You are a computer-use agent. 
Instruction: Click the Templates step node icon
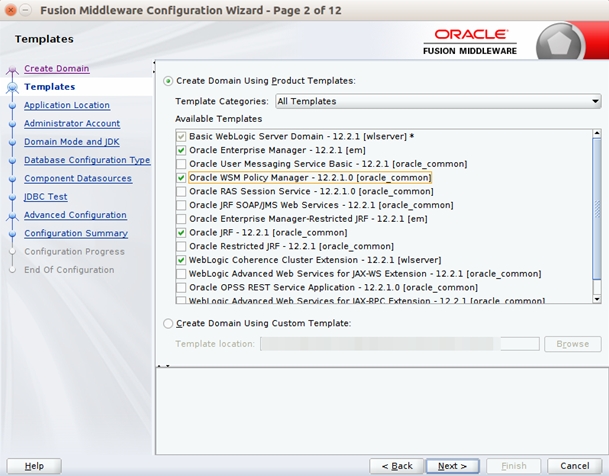click(x=12, y=87)
